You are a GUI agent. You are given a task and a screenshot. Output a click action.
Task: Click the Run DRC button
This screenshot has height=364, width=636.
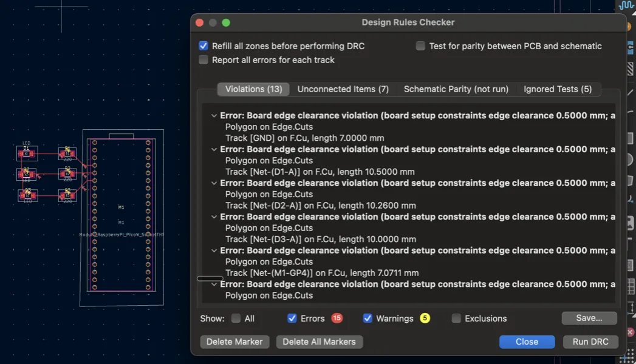(590, 342)
